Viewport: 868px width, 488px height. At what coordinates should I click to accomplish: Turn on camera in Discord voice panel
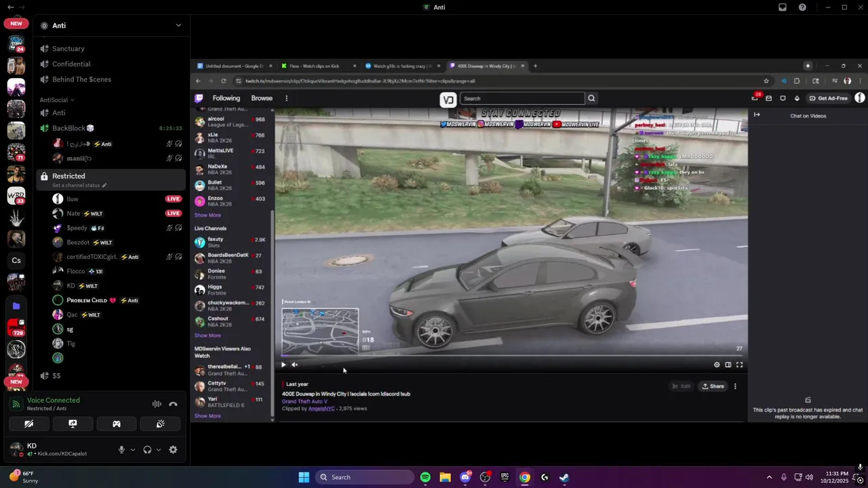click(28, 424)
